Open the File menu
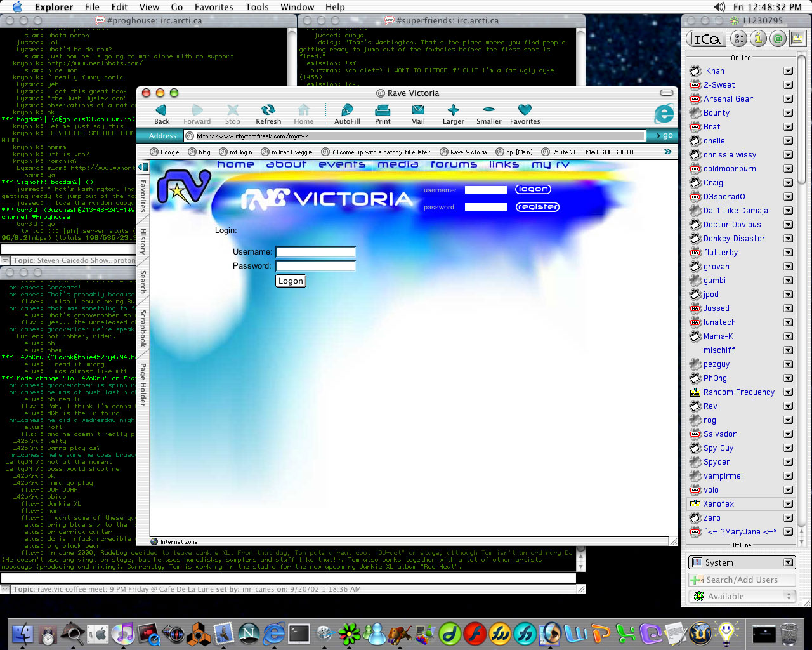812x650 pixels. 92,7
